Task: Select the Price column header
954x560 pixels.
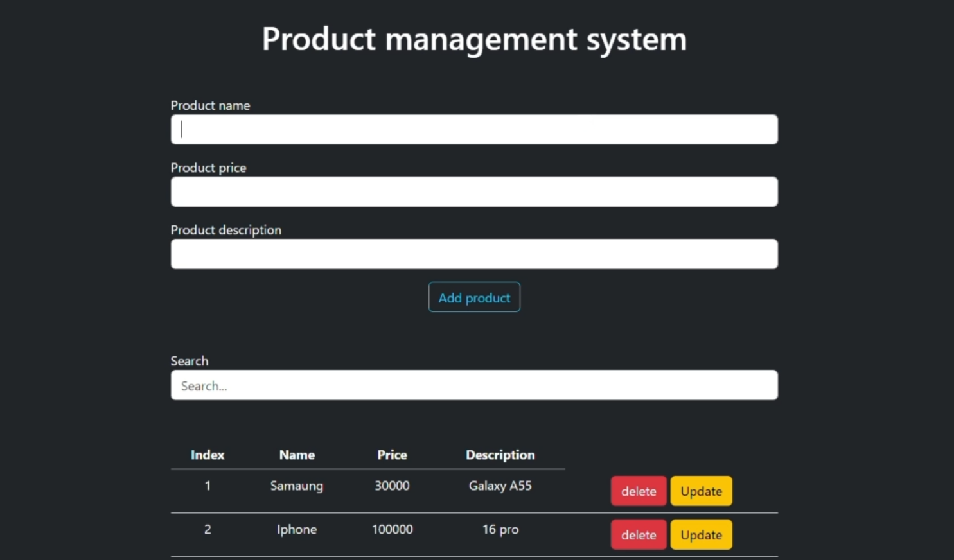Action: point(392,455)
